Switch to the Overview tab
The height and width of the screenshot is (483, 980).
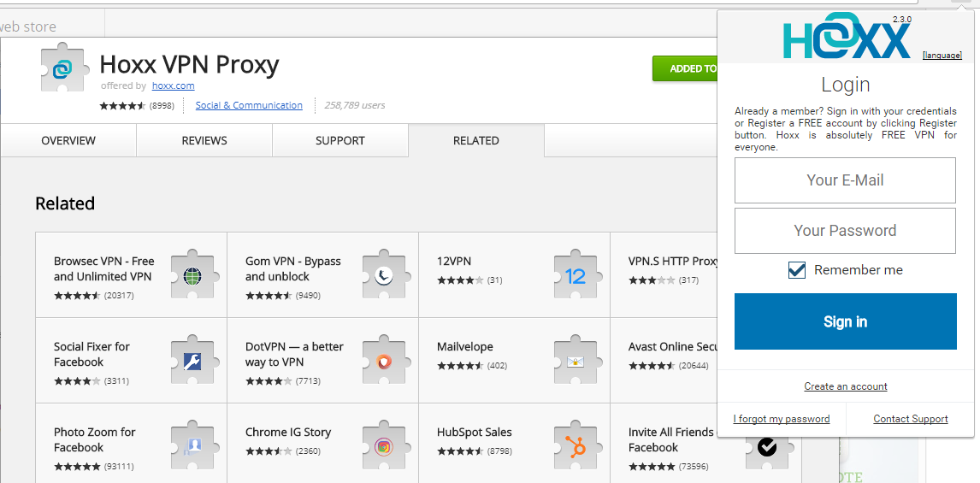(68, 141)
